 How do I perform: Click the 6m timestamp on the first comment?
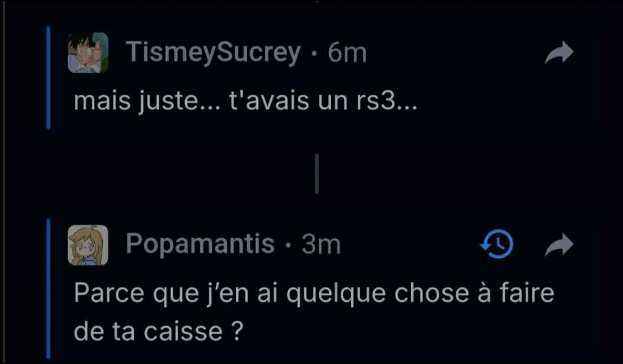pyautogui.click(x=347, y=53)
